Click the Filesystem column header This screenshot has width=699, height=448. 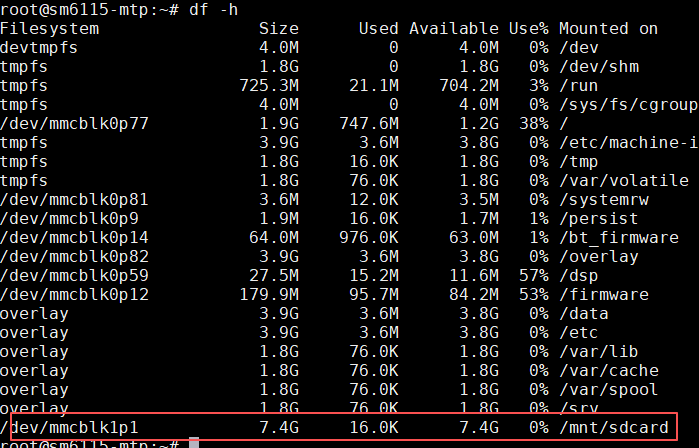[50, 29]
